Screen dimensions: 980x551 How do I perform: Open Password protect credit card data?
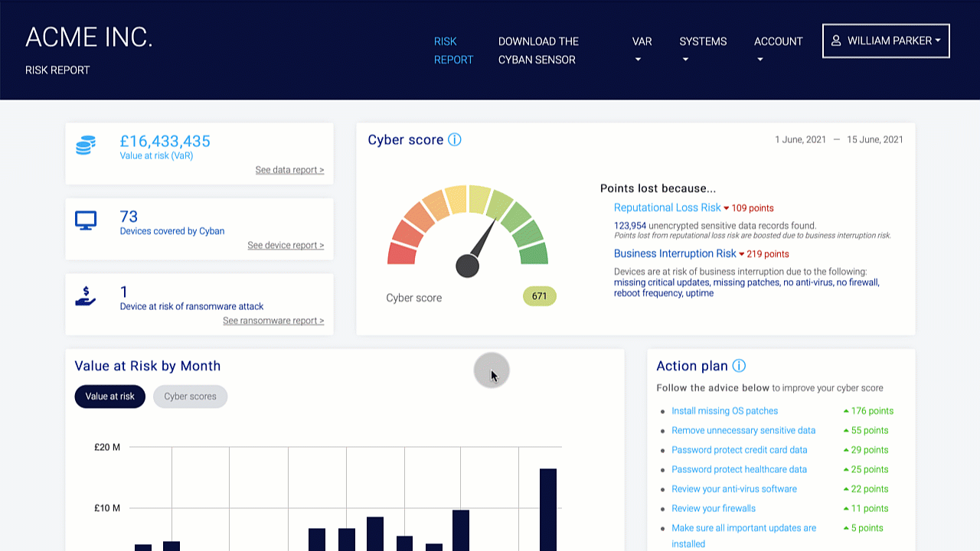[x=740, y=450]
